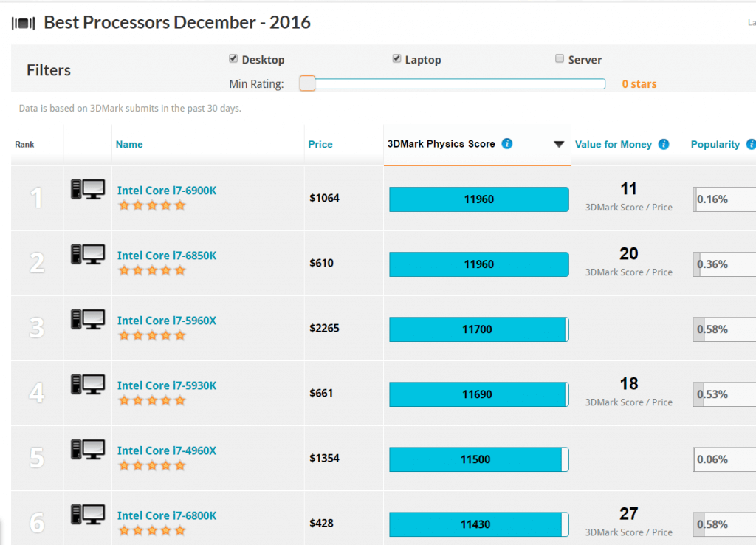Click the star rating under Intel Core i7-6800K
The image size is (756, 545).
coord(152,531)
